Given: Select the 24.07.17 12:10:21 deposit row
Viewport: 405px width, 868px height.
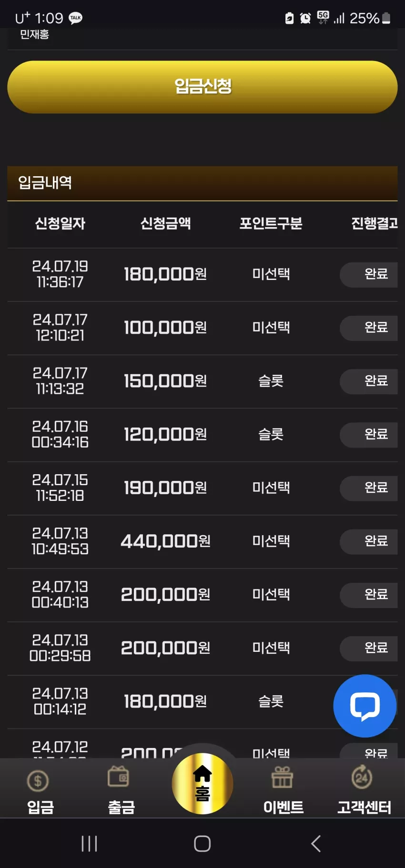Looking at the screenshot, I should (202, 328).
